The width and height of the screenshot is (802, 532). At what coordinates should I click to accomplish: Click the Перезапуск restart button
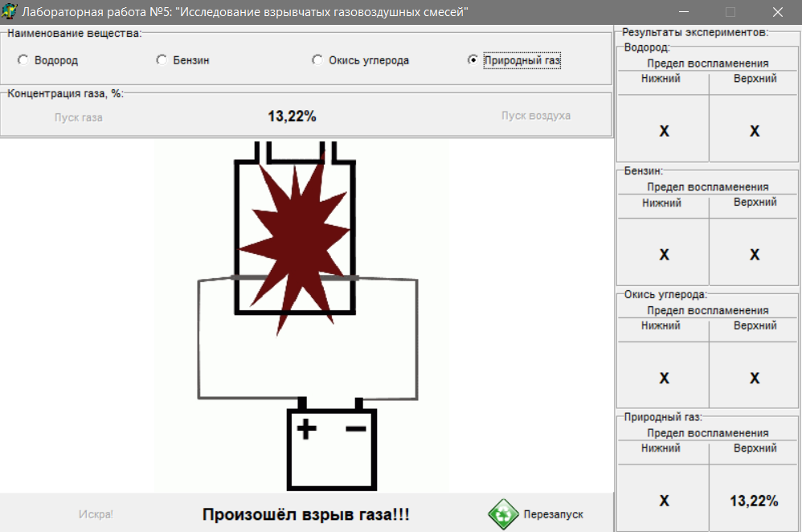point(536,514)
